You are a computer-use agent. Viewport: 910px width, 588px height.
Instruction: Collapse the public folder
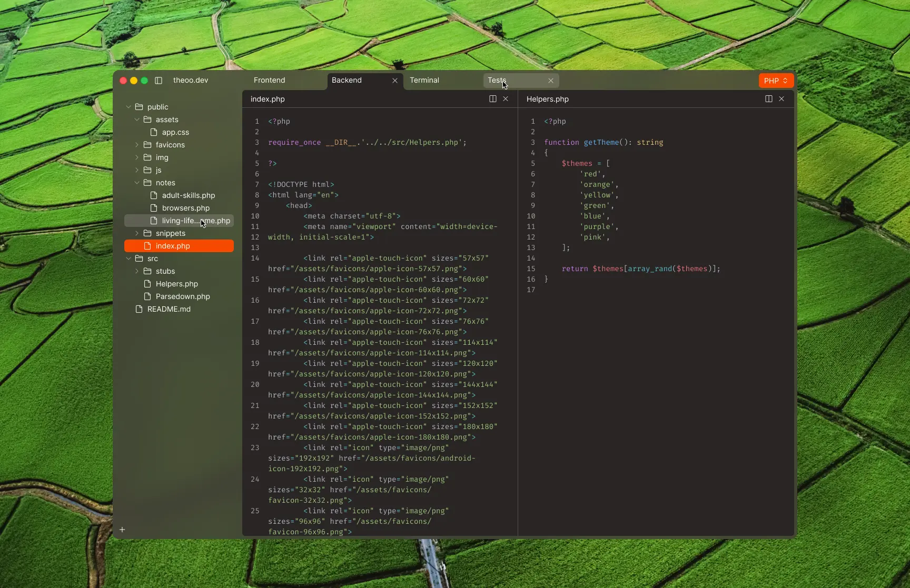point(128,107)
